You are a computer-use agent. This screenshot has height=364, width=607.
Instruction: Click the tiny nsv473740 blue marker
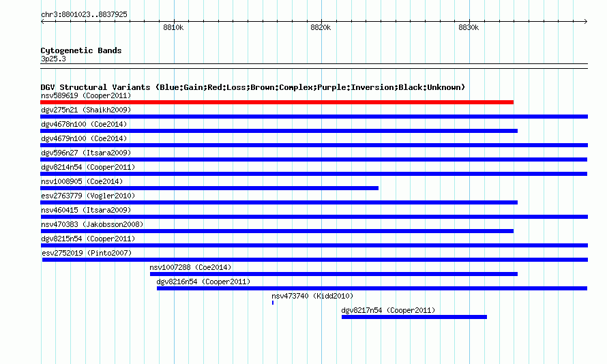coord(273,303)
